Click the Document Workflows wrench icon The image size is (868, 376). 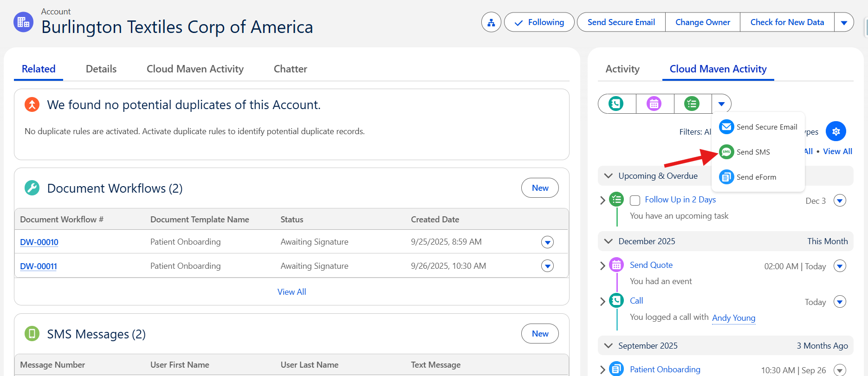32,188
